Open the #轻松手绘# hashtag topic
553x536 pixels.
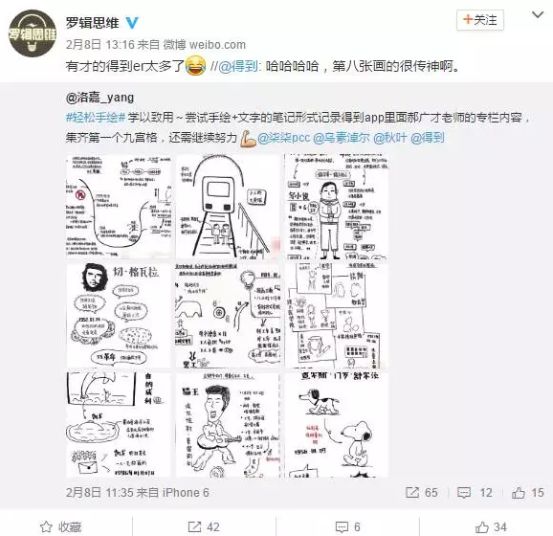pyautogui.click(x=96, y=117)
